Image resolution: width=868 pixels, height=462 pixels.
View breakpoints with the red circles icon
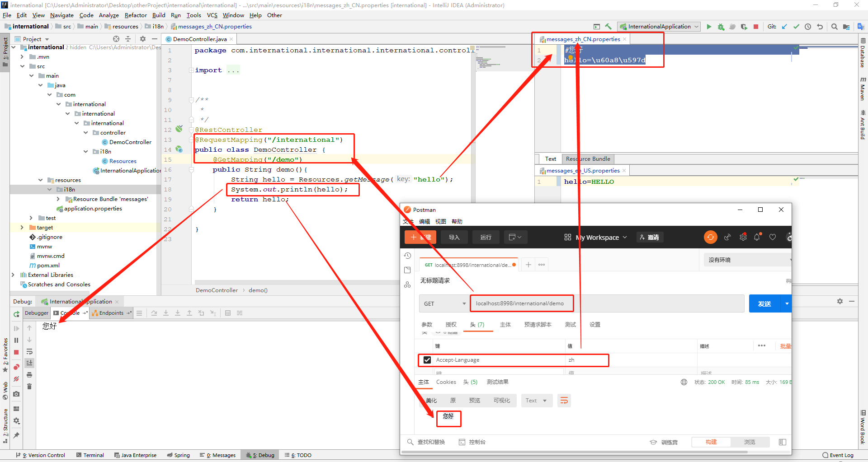[16, 367]
